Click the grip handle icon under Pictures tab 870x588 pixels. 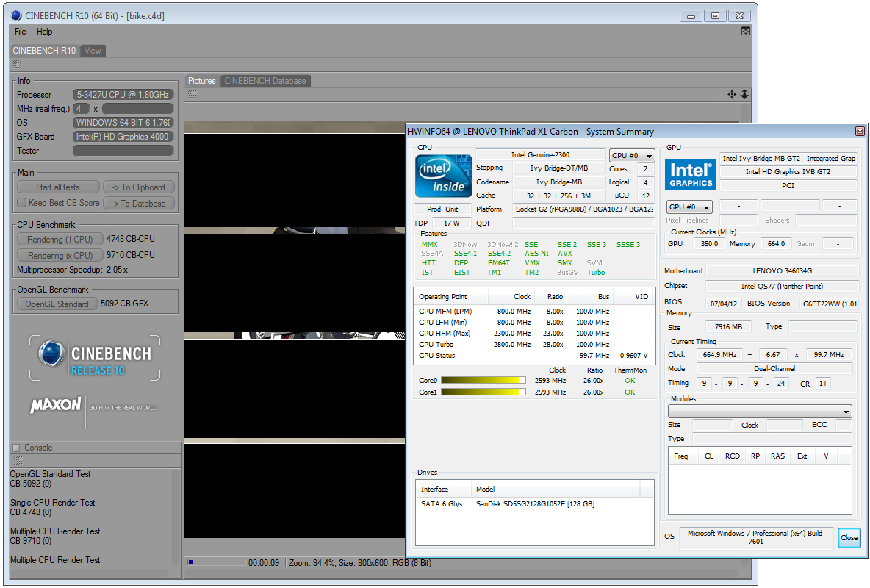pyautogui.click(x=193, y=94)
